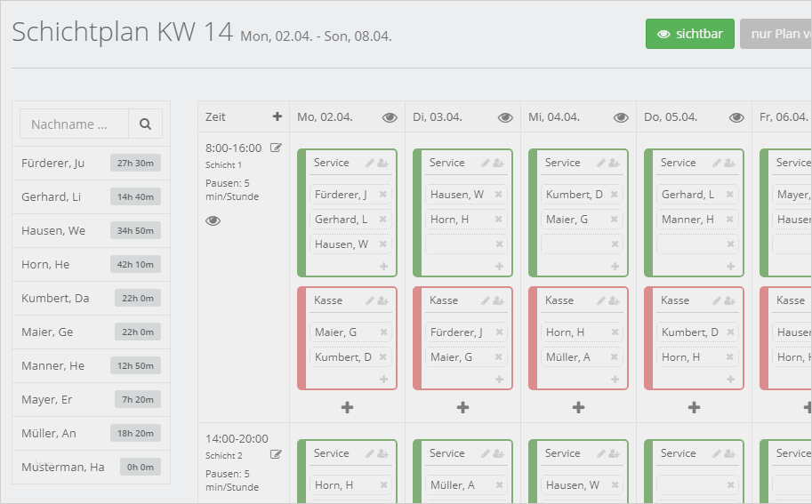Click small plus inside Wednesday morning Service block
812x504 pixels.
(615, 266)
